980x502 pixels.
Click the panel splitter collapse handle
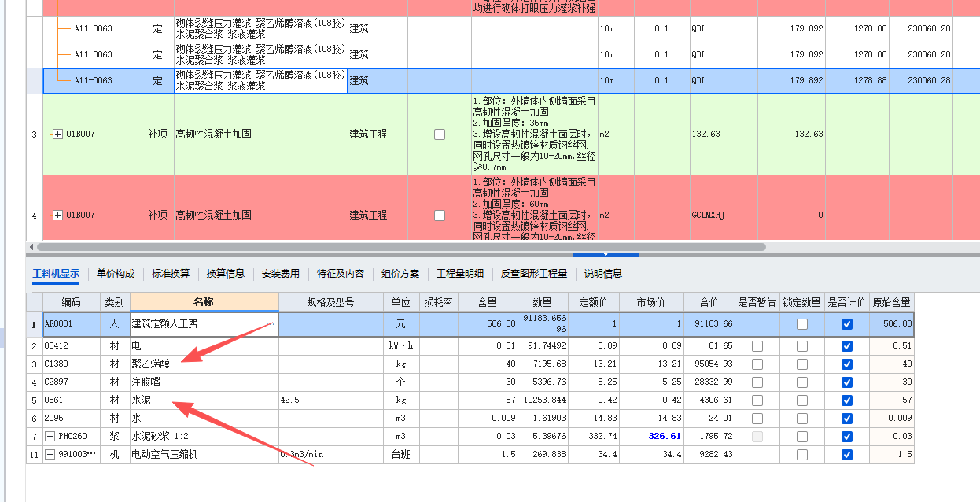tap(605, 255)
